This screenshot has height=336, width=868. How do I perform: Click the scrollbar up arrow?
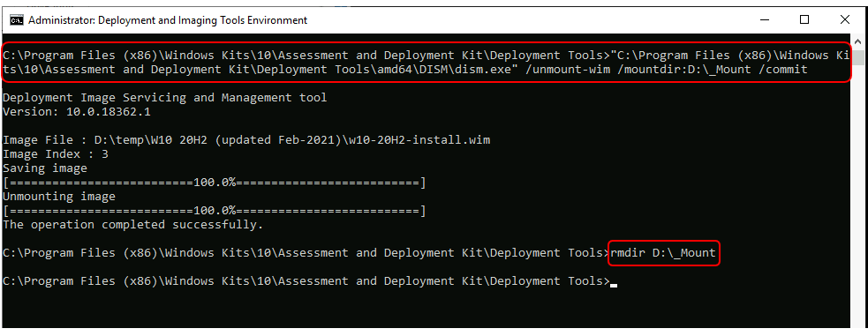(857, 42)
